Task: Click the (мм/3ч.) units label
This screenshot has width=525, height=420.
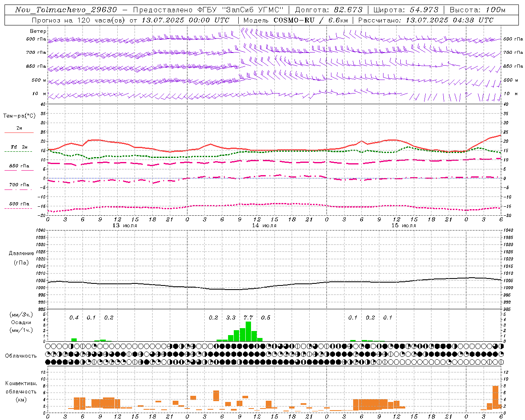Action: tap(21, 315)
